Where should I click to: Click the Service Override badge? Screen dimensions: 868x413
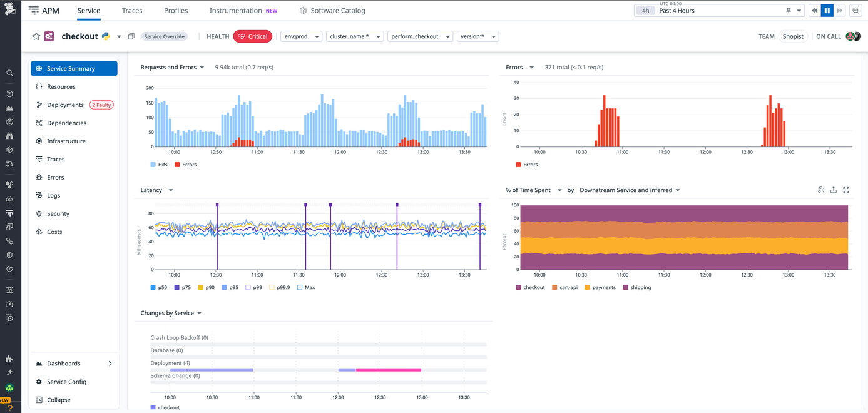164,36
